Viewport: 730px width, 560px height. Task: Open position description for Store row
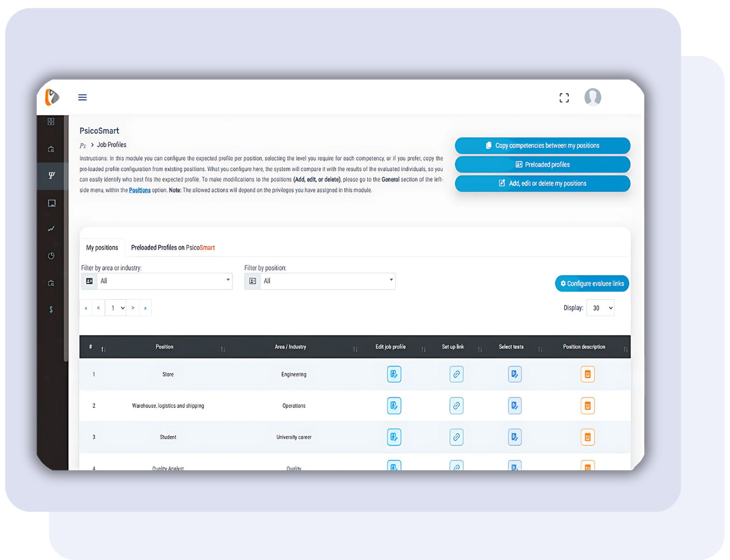pyautogui.click(x=587, y=374)
